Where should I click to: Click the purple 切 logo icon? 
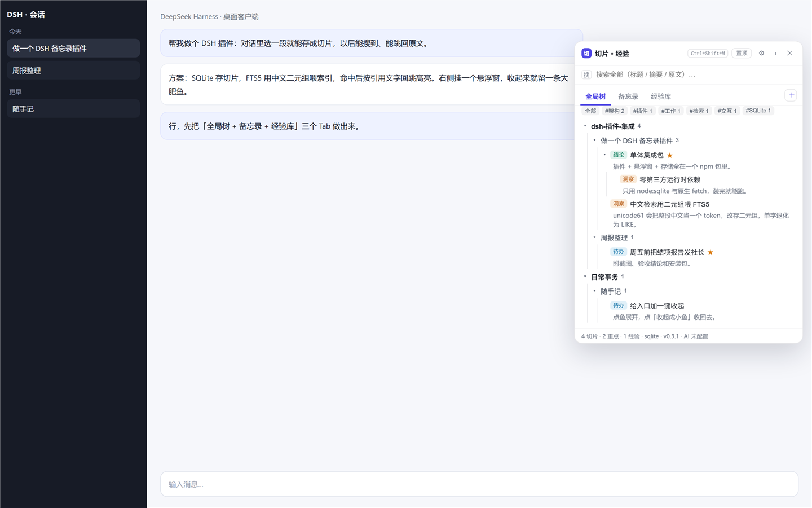coord(586,54)
